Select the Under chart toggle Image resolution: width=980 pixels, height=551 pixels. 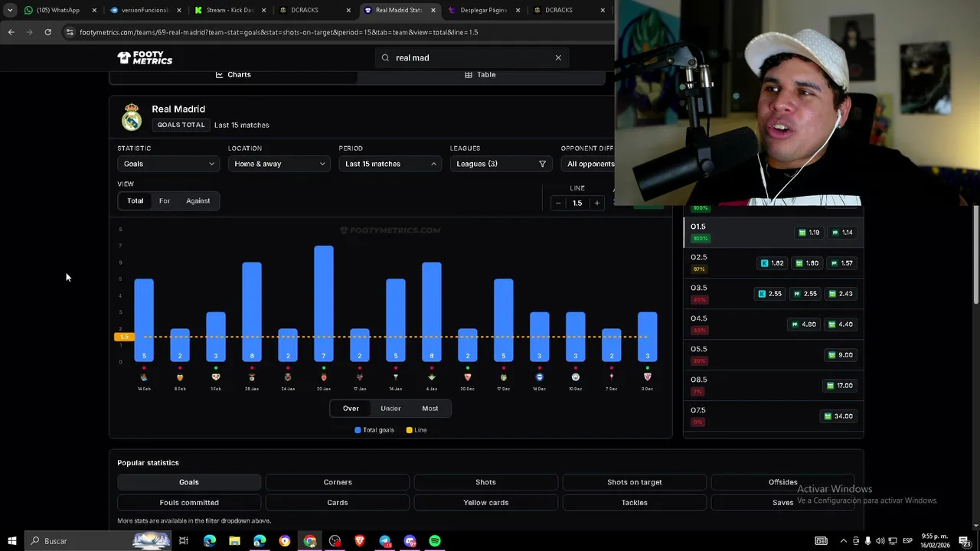coord(390,409)
